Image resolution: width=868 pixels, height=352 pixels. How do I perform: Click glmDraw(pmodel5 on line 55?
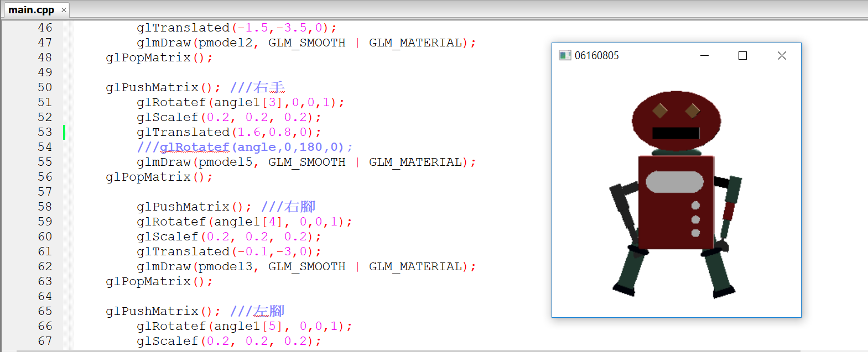(195, 162)
